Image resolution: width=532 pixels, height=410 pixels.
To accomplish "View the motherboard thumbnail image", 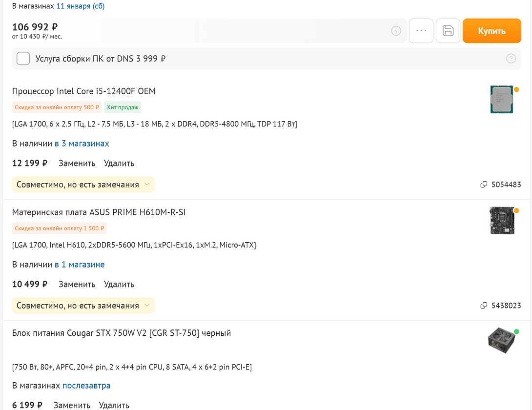I will point(501,221).
